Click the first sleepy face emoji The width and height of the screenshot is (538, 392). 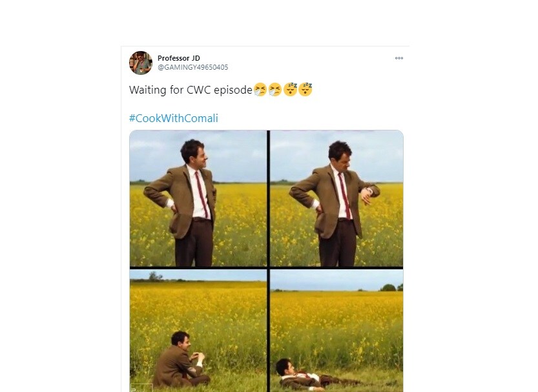click(x=291, y=90)
